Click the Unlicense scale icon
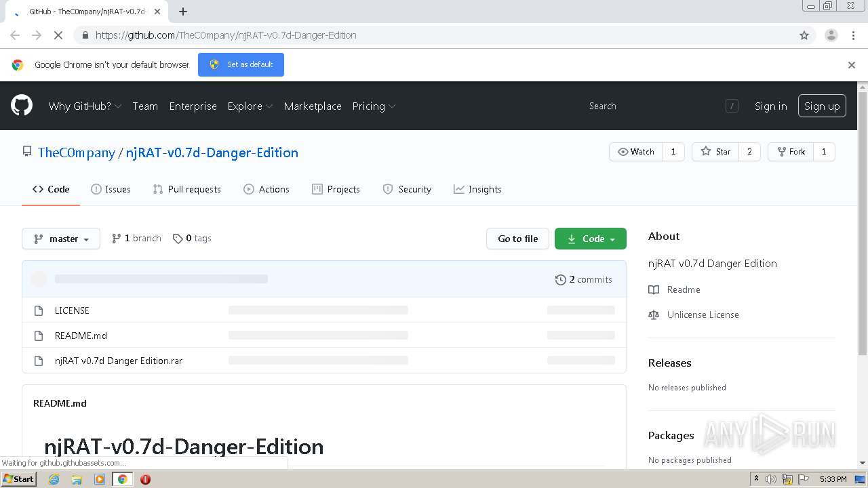 pyautogui.click(x=654, y=314)
